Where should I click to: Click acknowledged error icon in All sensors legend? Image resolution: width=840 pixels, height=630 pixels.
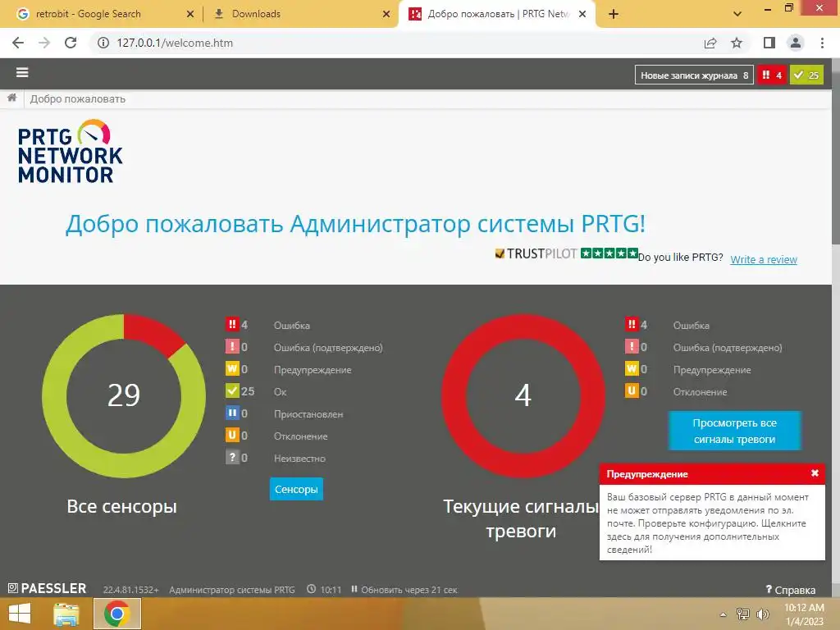232,347
